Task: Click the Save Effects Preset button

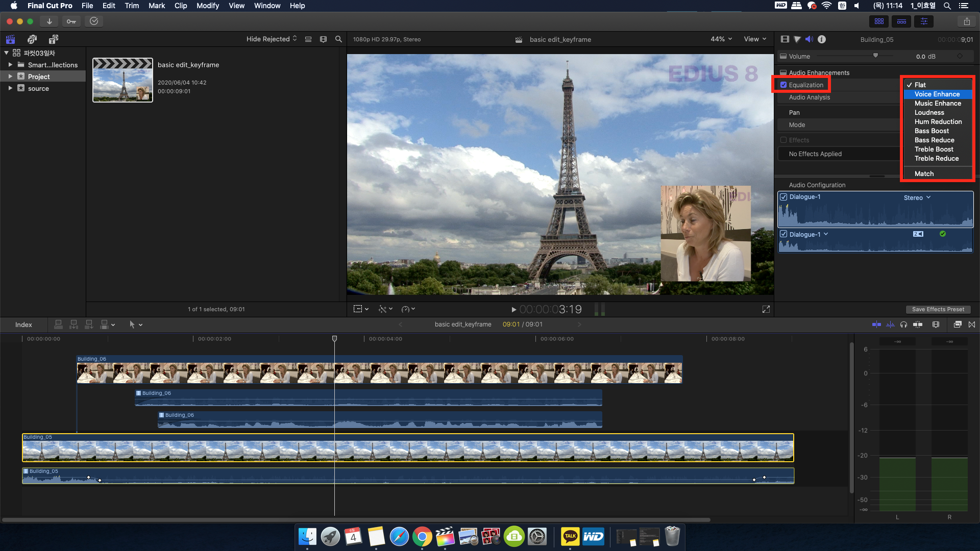Action: click(938, 309)
